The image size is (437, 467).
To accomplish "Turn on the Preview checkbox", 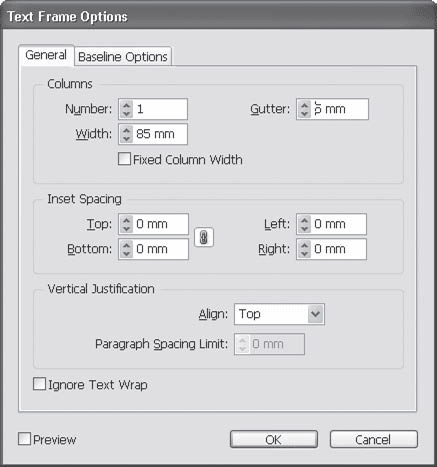I will click(24, 439).
